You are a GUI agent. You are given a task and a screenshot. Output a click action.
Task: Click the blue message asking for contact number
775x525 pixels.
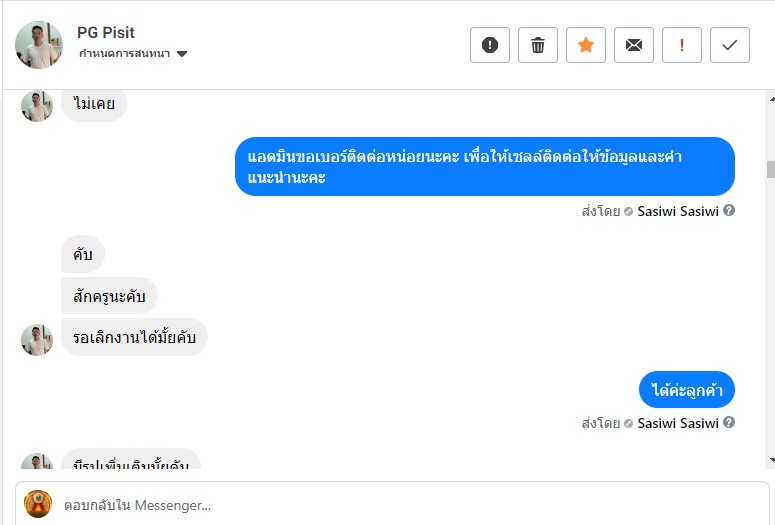click(484, 167)
